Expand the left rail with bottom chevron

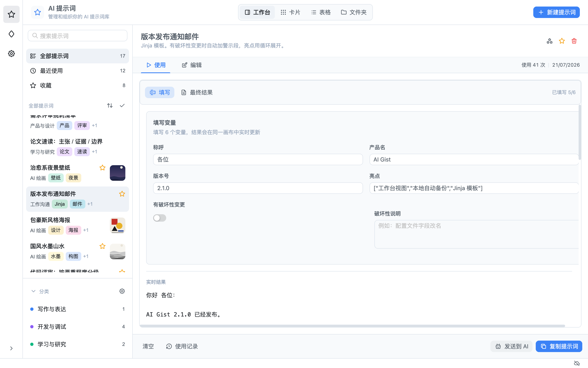point(11,348)
